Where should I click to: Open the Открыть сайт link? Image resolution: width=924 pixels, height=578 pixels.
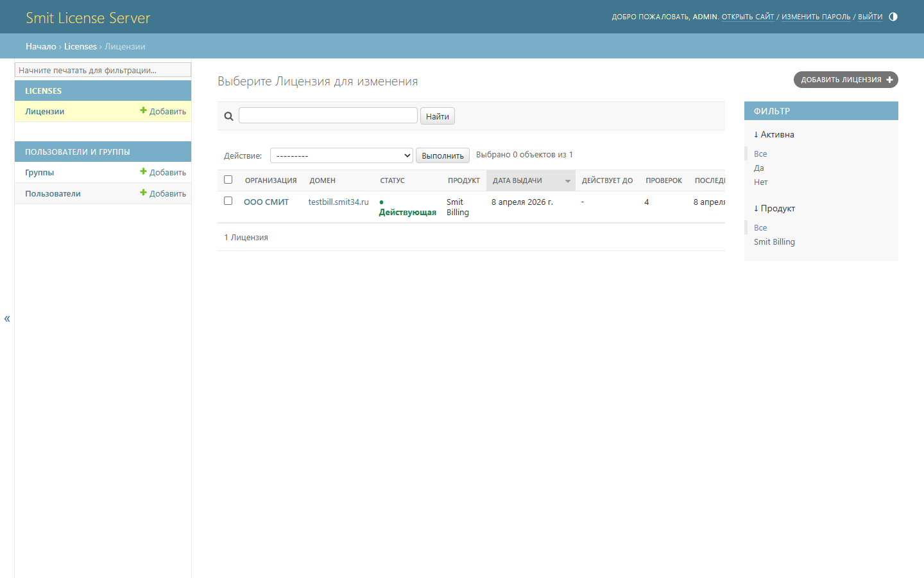[x=748, y=17]
